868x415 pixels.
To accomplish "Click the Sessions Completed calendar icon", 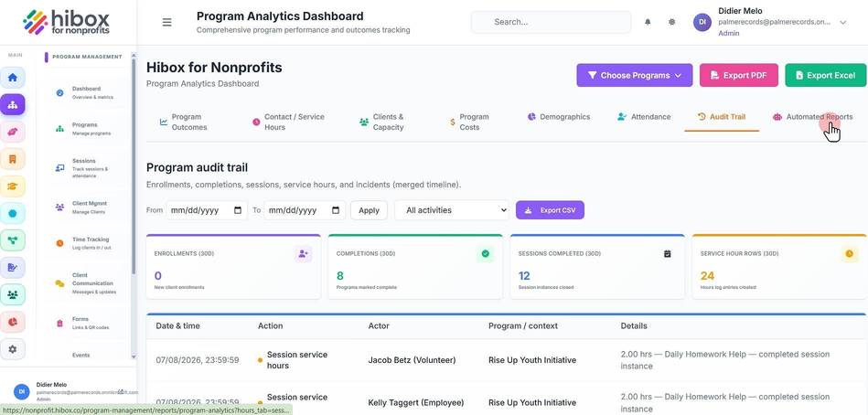I will pos(667,254).
